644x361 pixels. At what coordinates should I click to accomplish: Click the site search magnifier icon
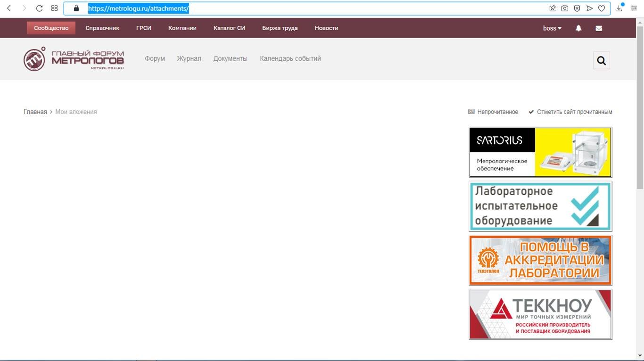[x=601, y=60]
